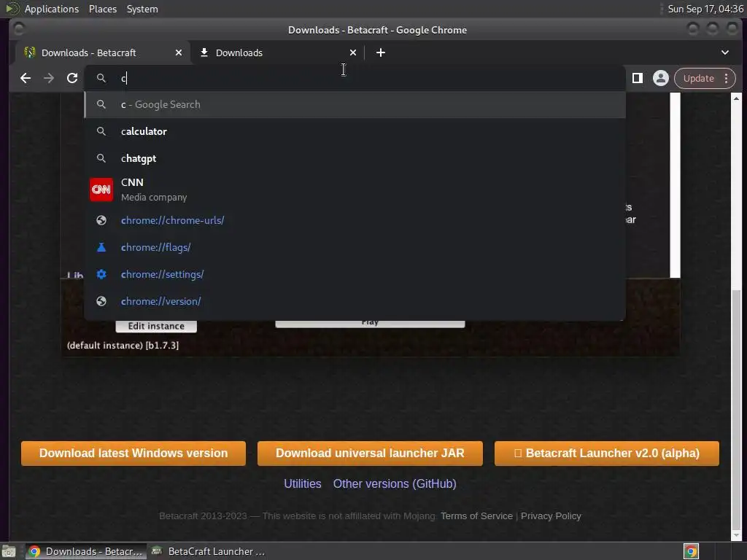Go forward using the forward arrow
The image size is (747, 560).
tap(49, 78)
